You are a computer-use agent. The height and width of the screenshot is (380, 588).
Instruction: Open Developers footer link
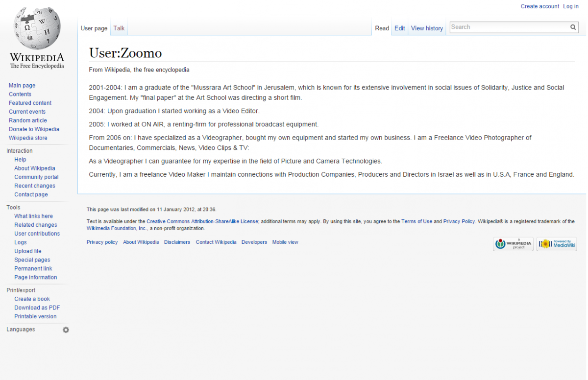point(254,242)
